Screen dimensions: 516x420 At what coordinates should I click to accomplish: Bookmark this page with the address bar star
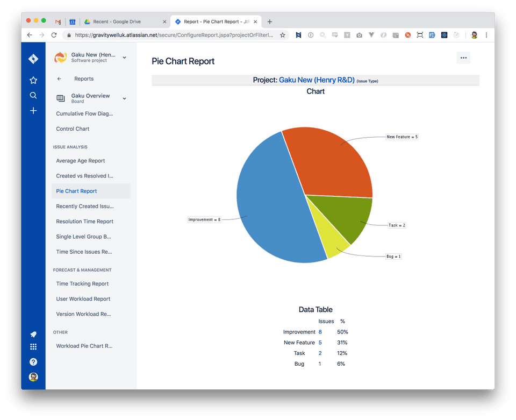tap(282, 34)
